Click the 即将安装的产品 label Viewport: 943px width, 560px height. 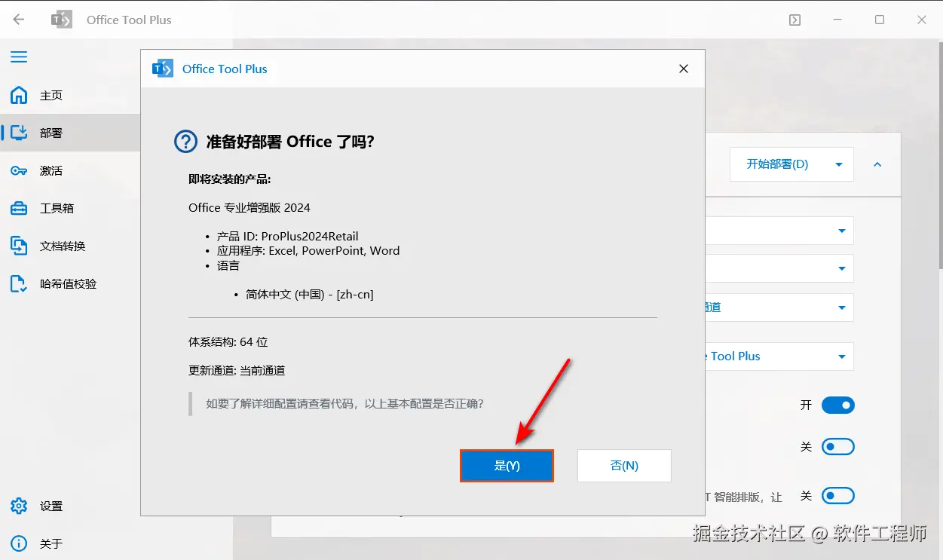(230, 179)
